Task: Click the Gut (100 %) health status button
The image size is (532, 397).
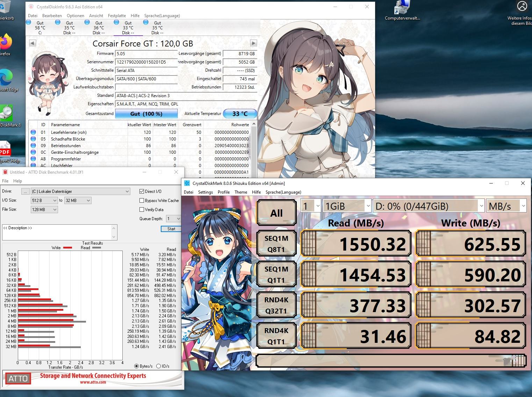Action: click(x=146, y=114)
